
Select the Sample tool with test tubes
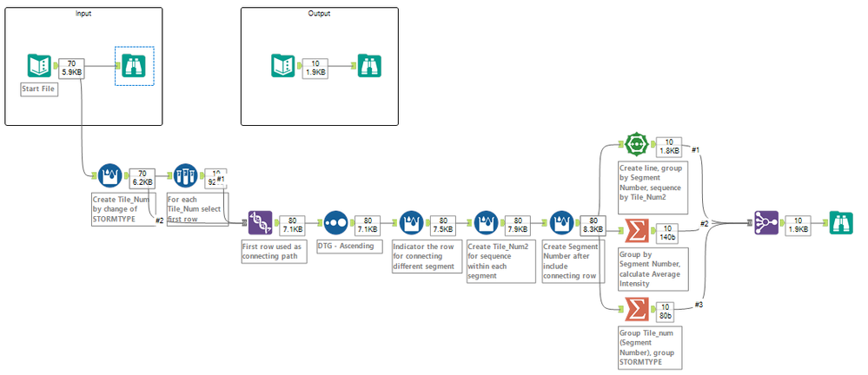coord(185,176)
